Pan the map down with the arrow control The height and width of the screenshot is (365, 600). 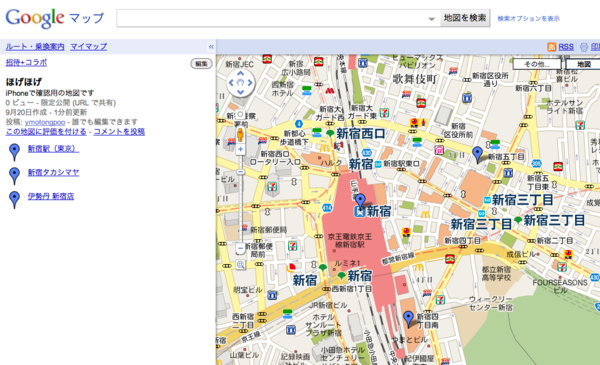tap(240, 92)
